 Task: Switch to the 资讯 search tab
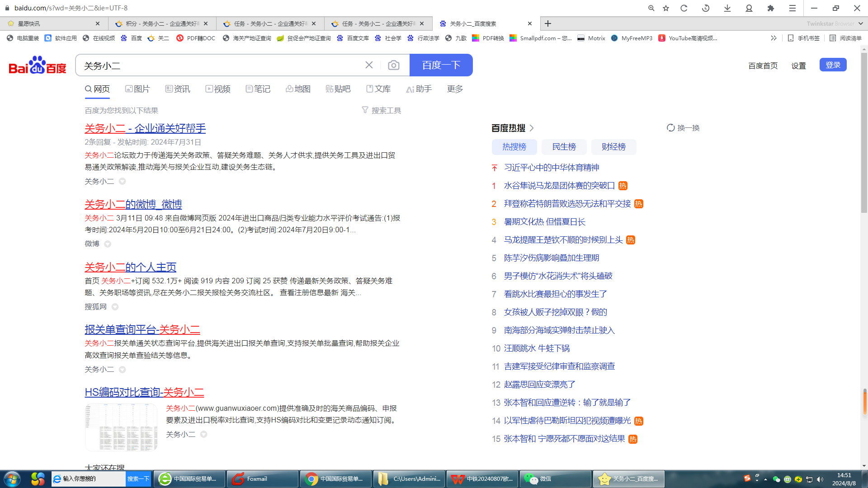coord(178,89)
